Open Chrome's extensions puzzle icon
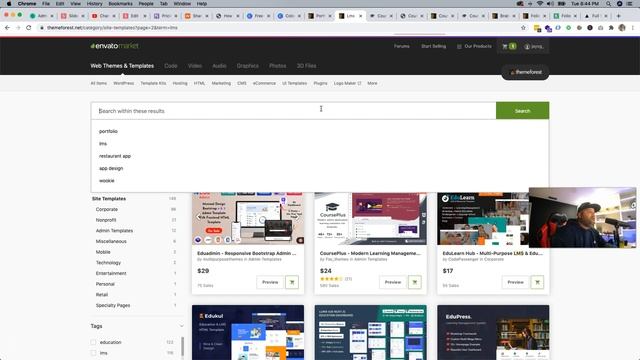This screenshot has height=360, width=640. click(611, 28)
